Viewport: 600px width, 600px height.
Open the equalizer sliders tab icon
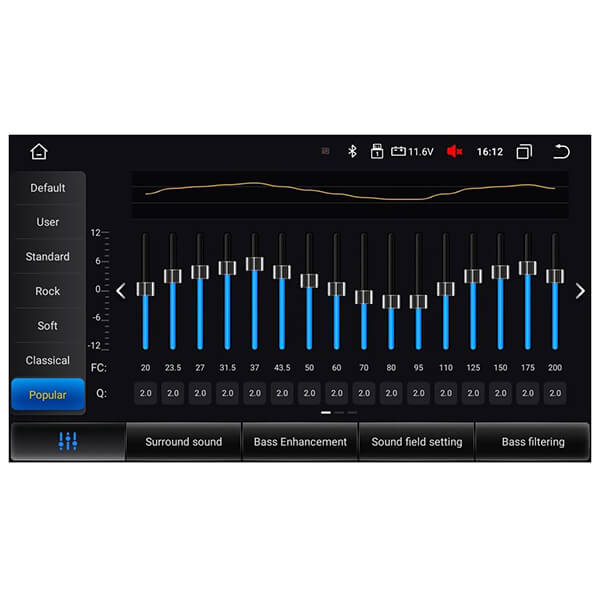pos(68,441)
